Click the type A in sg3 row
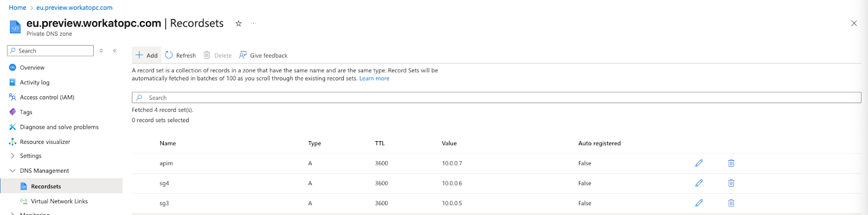The width and height of the screenshot is (868, 215). pos(310,204)
